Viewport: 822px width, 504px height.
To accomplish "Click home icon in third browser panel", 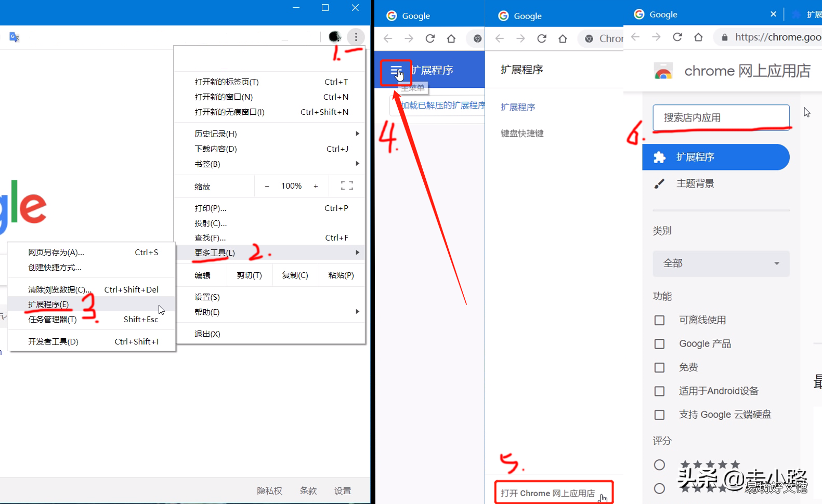I will (563, 38).
